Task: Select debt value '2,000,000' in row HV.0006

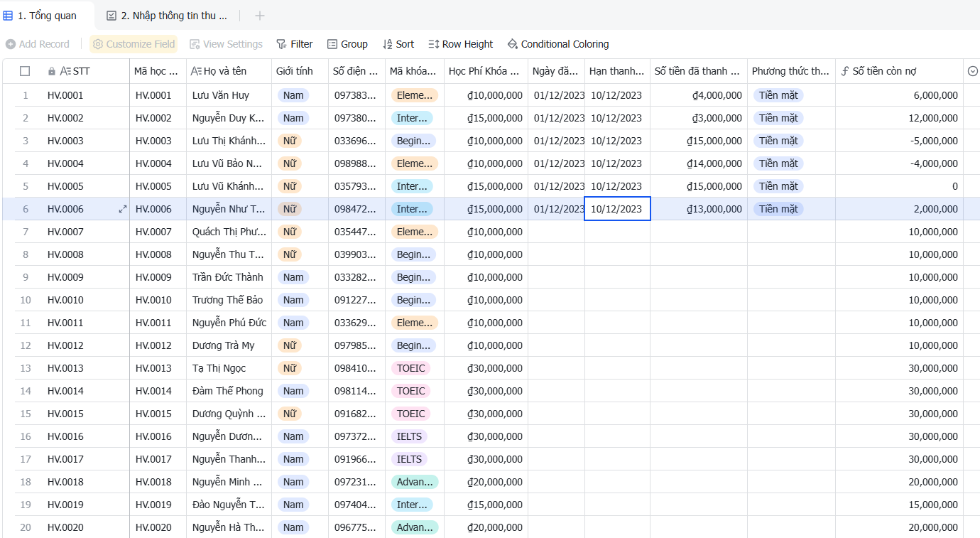Action: pyautogui.click(x=899, y=209)
